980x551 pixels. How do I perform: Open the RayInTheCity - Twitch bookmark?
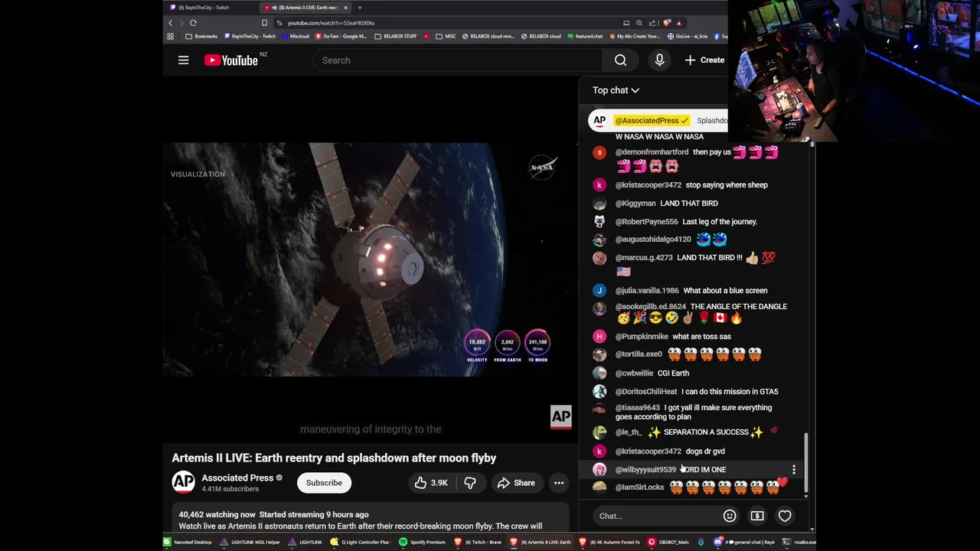point(250,36)
